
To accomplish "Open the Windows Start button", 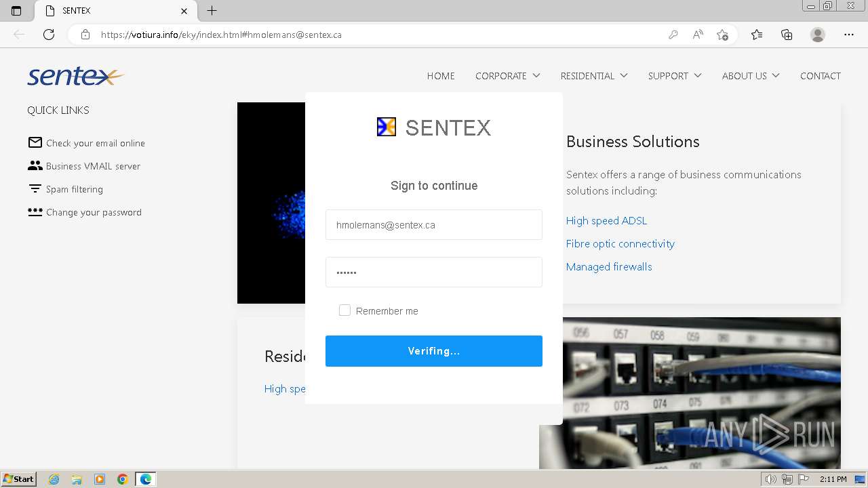I will (18, 479).
